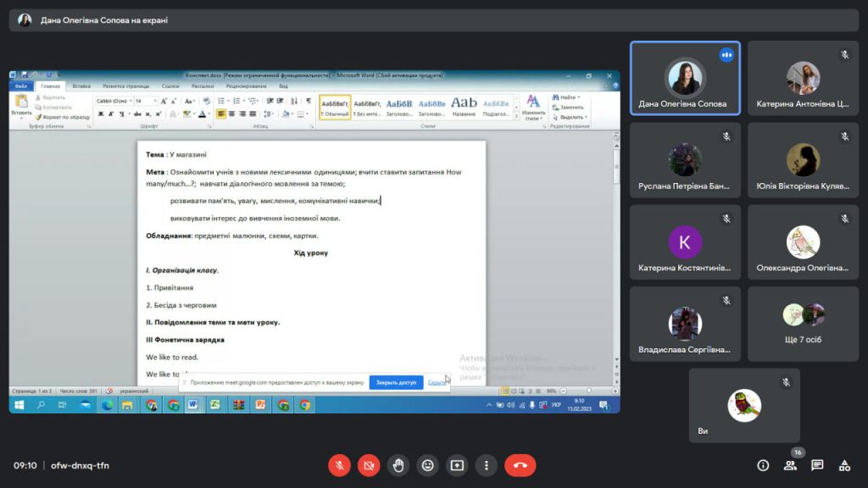The width and height of the screenshot is (868, 488).
Task: Switch to the Вставка ribbon tab
Action: pyautogui.click(x=81, y=86)
